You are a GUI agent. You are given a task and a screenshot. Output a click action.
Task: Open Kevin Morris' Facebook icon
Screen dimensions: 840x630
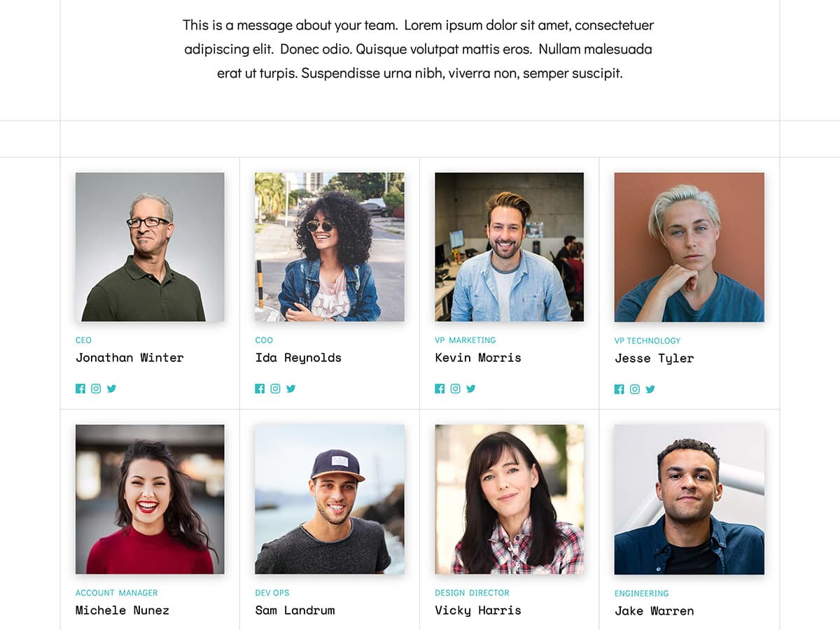[x=440, y=388]
